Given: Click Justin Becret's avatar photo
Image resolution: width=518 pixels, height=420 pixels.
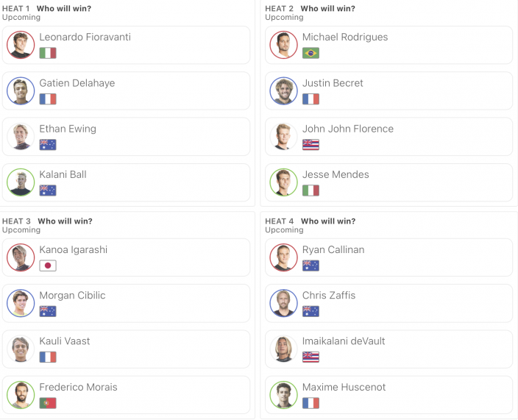Looking at the screenshot, I should (283, 90).
